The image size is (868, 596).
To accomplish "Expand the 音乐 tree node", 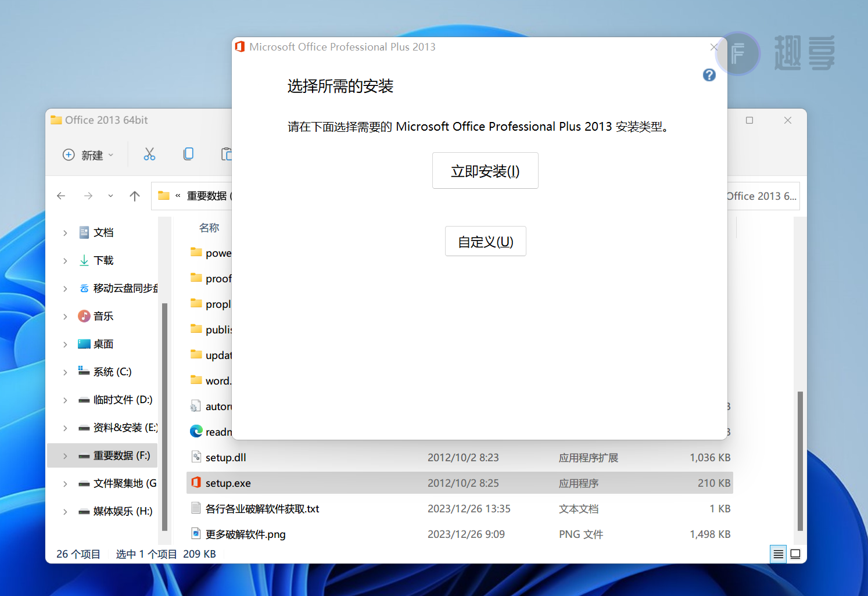I will [x=65, y=317].
